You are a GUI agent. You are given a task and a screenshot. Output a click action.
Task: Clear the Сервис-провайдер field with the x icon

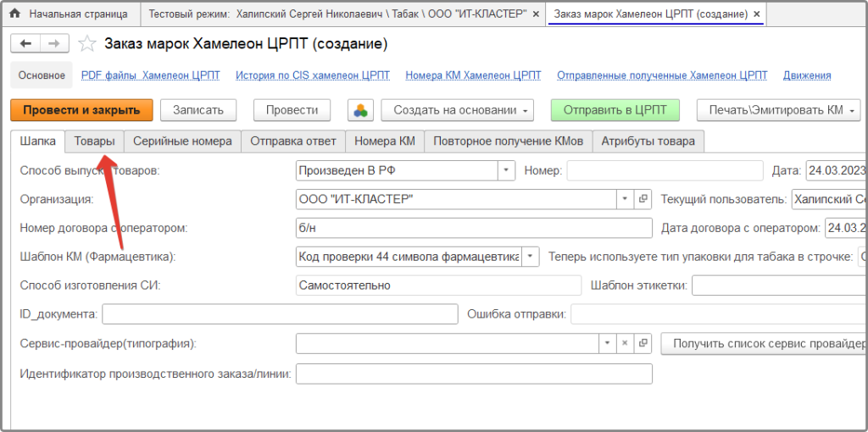tap(625, 343)
